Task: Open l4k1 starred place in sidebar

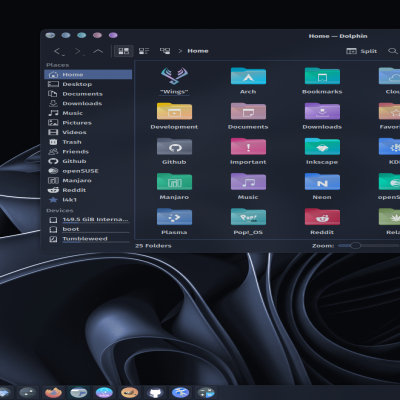Action: tap(88, 200)
